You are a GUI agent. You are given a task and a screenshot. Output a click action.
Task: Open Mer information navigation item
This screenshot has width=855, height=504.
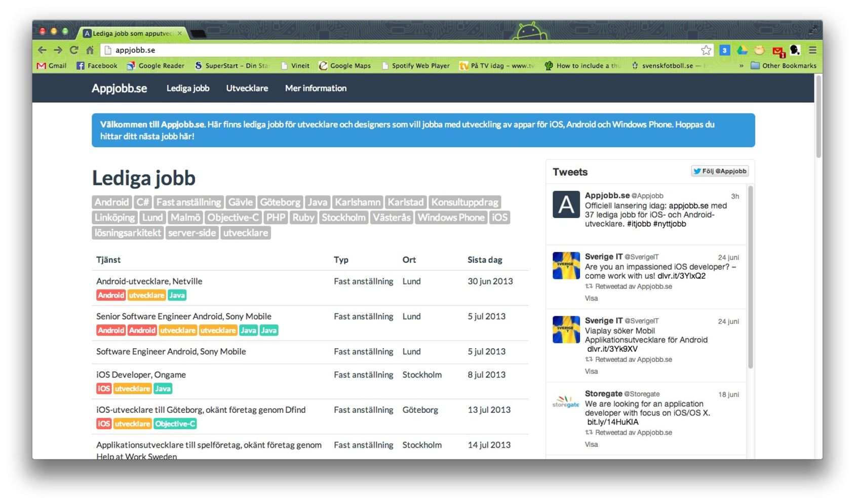tap(316, 88)
